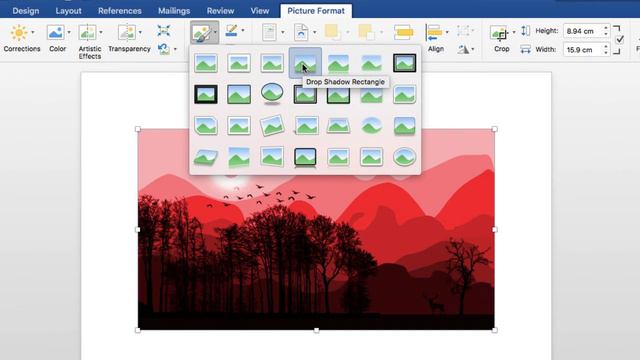Click the Quick Styles picture button
The width and height of the screenshot is (640, 360).
[x=202, y=33]
